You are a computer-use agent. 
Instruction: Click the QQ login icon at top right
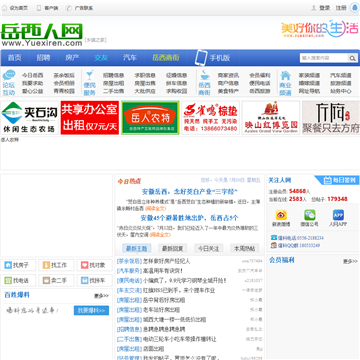[354, 8]
